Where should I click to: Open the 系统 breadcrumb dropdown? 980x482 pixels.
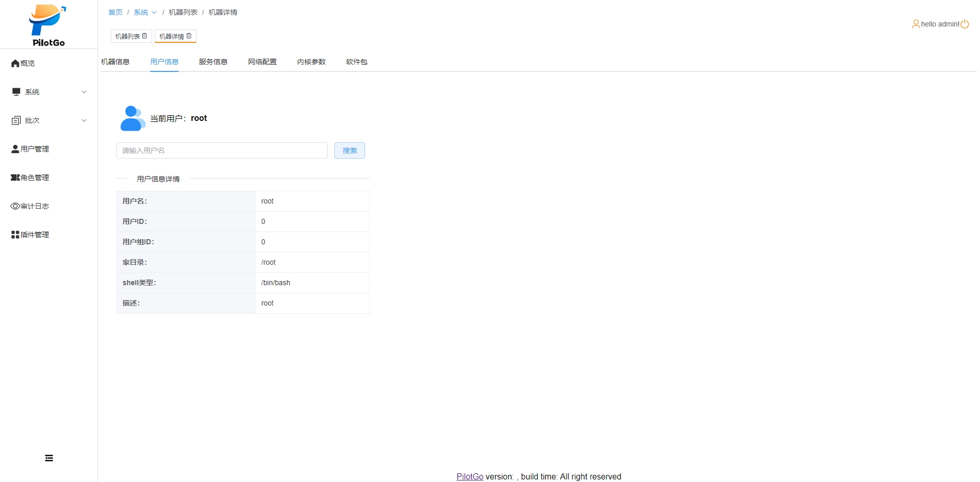[145, 12]
